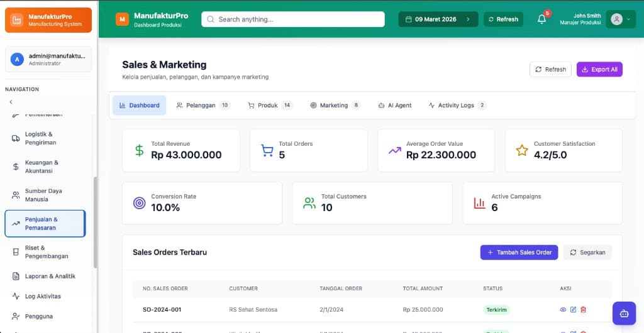Click the chatbot icon in bottom corner

coord(624,313)
